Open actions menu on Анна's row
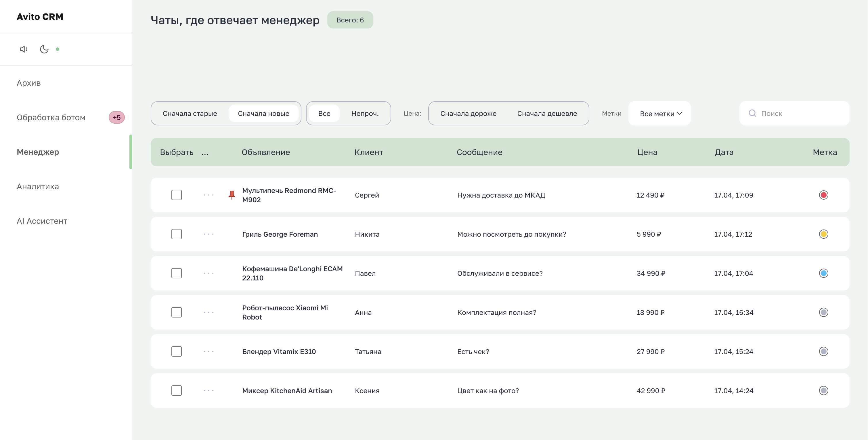This screenshot has height=440, width=868. tap(209, 312)
